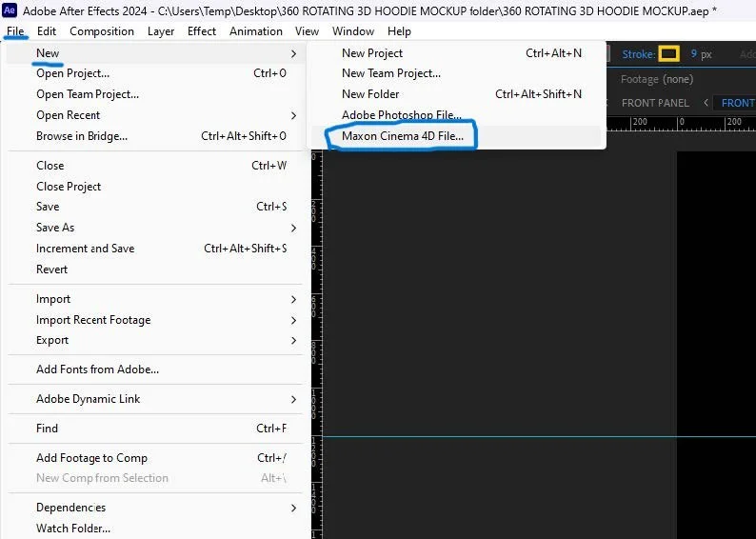
Task: Expand Import Recent Footage submenu
Action: 155,320
